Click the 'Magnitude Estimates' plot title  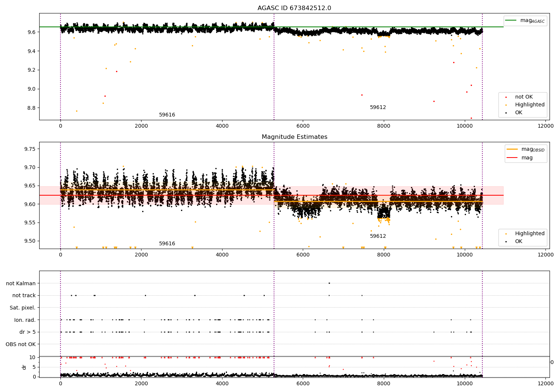[294, 137]
